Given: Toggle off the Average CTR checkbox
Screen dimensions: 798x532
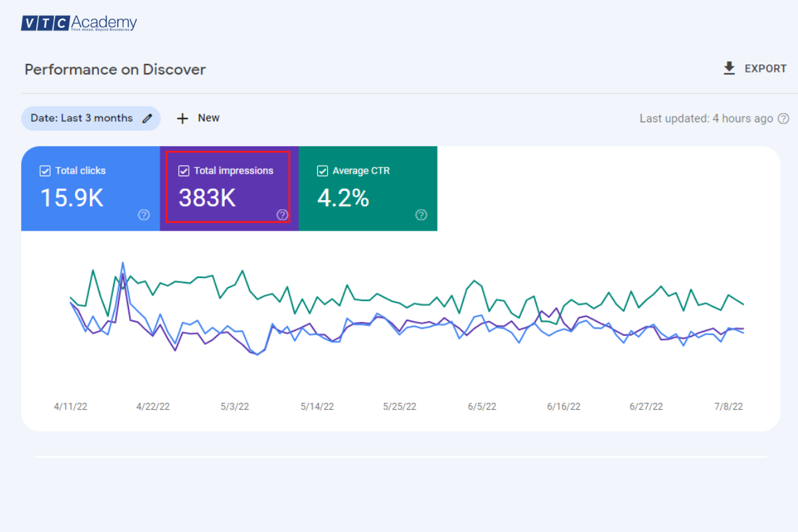Looking at the screenshot, I should coord(322,170).
